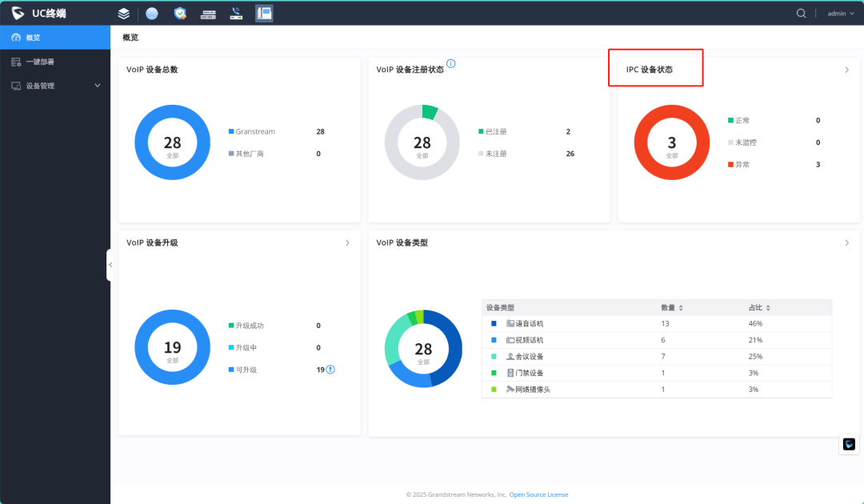Click the info icon beside VoIP 设备注册状态
The image size is (864, 504).
tap(450, 63)
